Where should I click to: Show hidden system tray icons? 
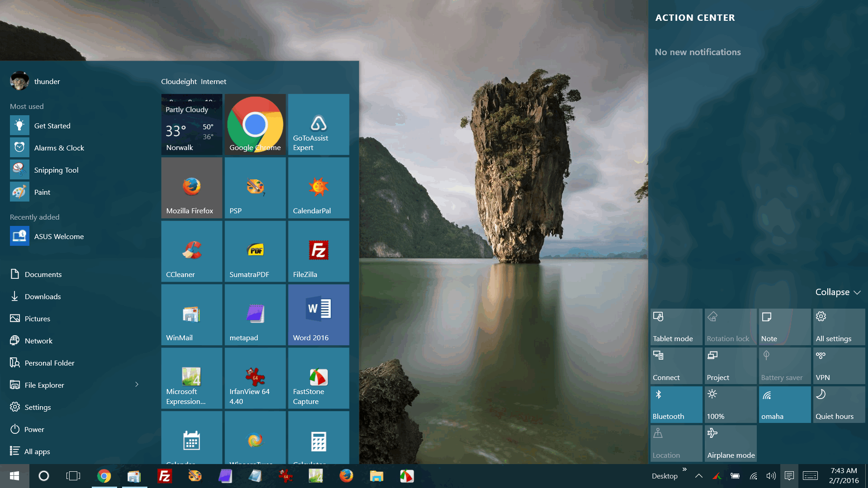pyautogui.click(x=698, y=476)
